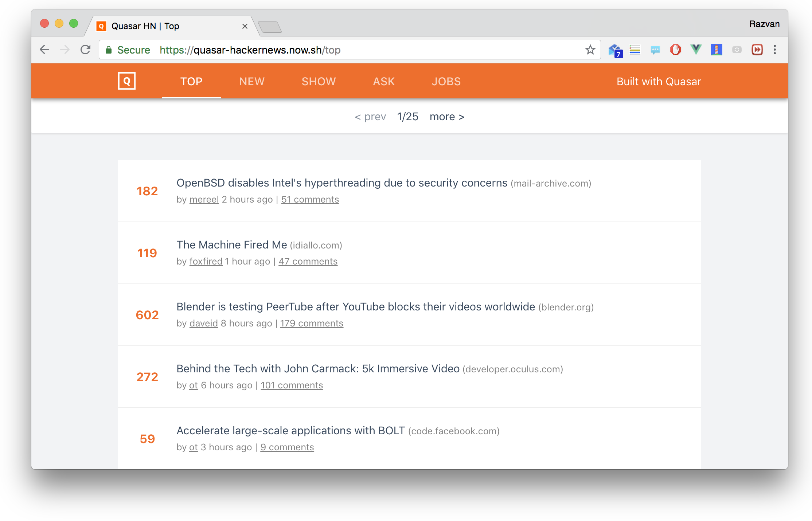Switch to the NEW tab
The image size is (812, 521).
pyautogui.click(x=252, y=81)
